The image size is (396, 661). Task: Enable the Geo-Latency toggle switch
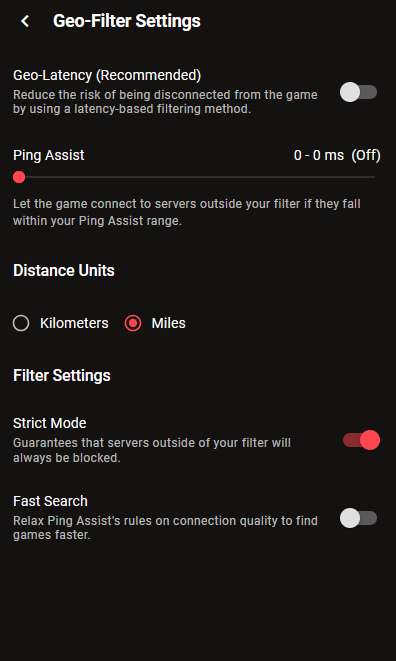(358, 92)
